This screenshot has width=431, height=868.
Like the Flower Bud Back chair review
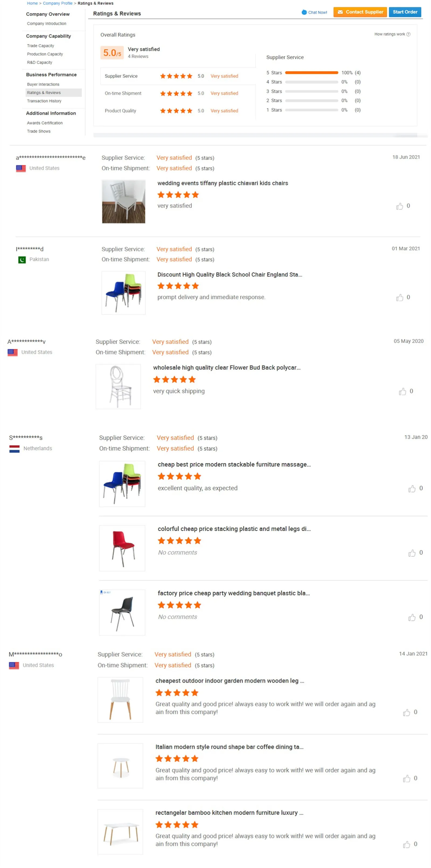(402, 392)
